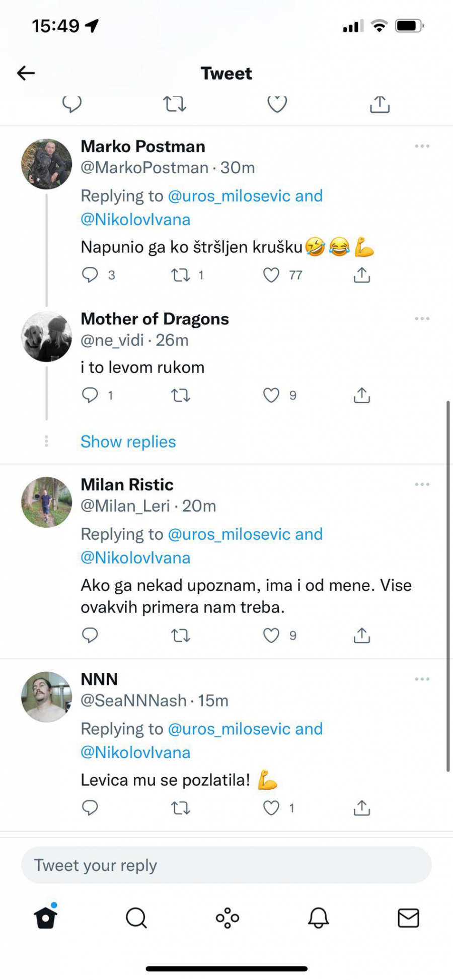The width and height of the screenshot is (453, 980).
Task: Retweet Marko Postman's reply
Action: click(x=181, y=275)
